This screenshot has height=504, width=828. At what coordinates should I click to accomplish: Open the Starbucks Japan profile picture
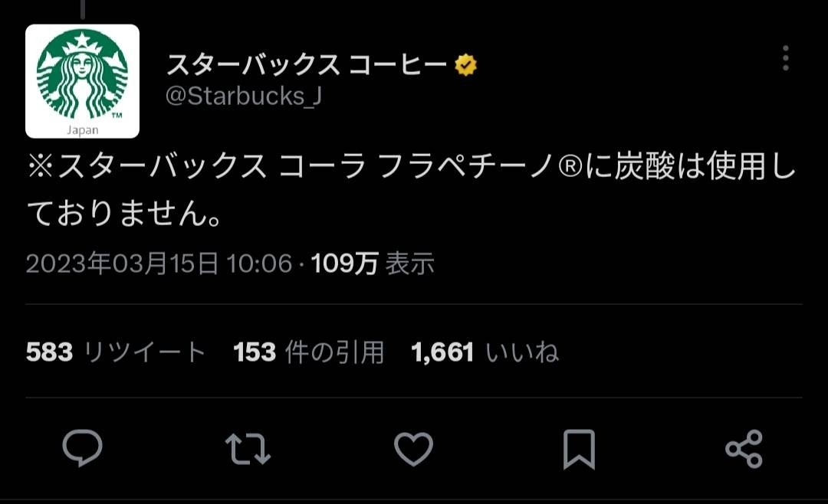pyautogui.click(x=82, y=81)
